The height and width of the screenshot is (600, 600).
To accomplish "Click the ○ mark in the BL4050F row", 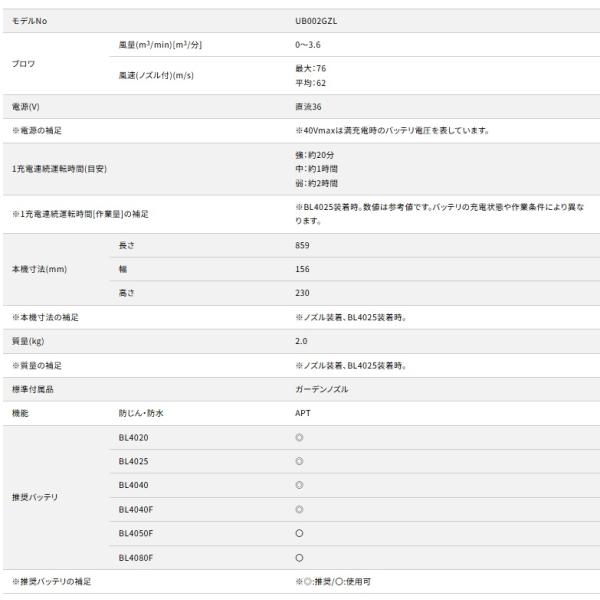I will tap(299, 533).
